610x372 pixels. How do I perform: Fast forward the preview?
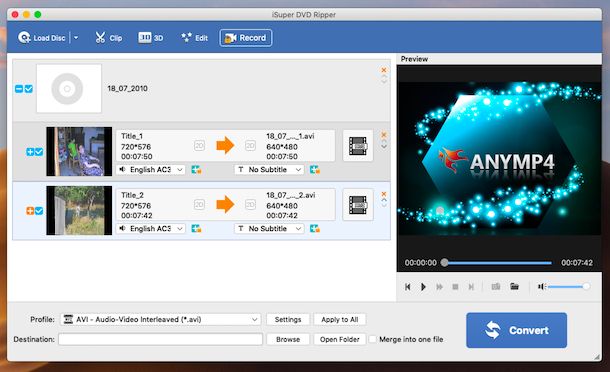tap(440, 287)
